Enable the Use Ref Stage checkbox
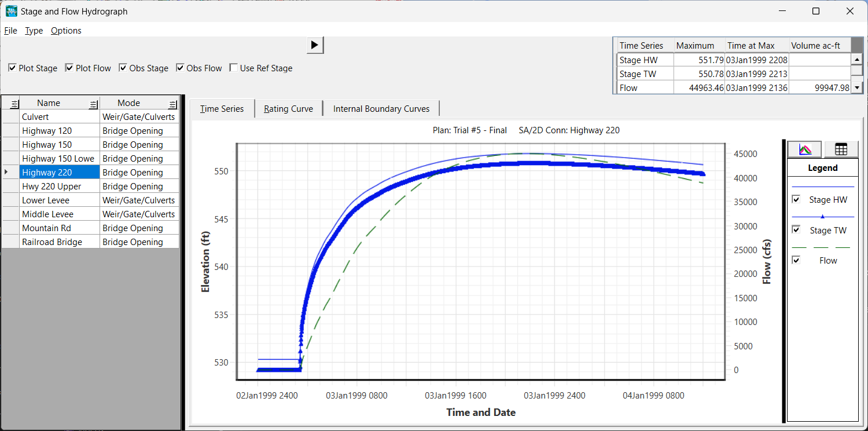This screenshot has height=431, width=868. click(234, 68)
